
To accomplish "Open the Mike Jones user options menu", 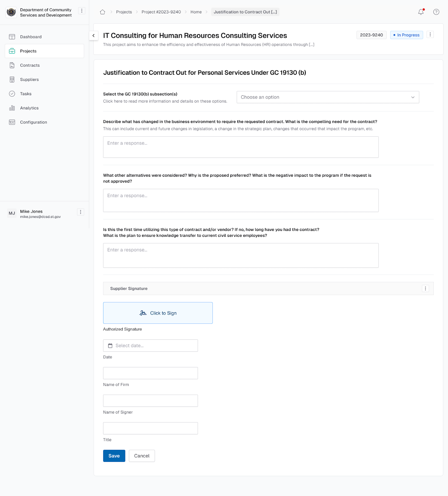I will pyautogui.click(x=81, y=212).
